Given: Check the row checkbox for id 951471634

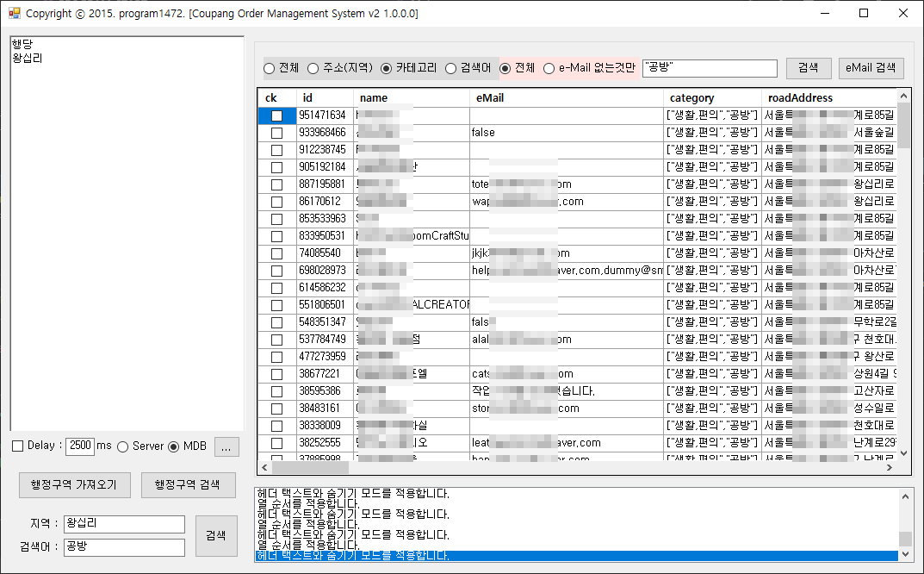Looking at the screenshot, I should (x=276, y=115).
